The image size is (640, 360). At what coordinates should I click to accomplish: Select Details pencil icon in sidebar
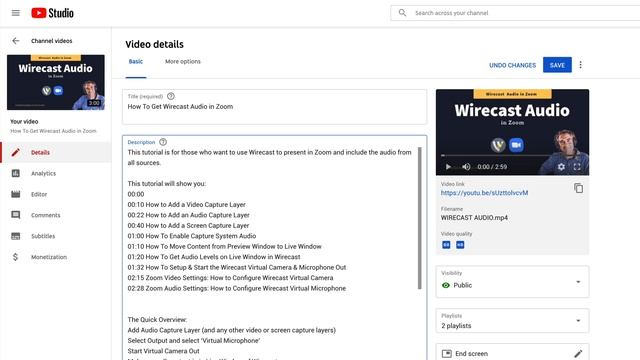pos(16,152)
